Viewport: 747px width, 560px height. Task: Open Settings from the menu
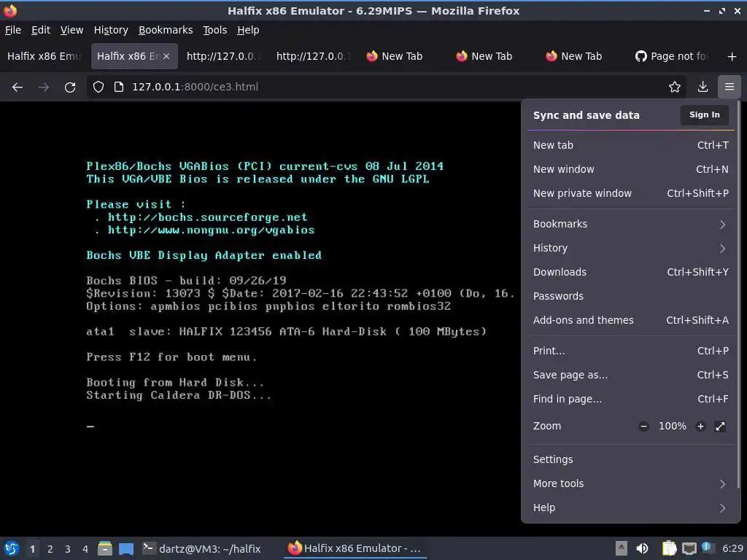[x=631, y=459]
